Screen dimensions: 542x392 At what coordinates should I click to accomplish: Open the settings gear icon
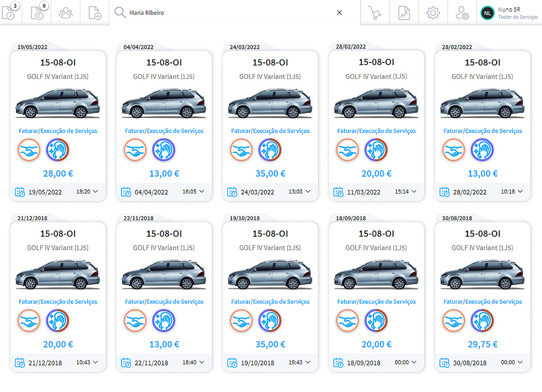pyautogui.click(x=433, y=13)
